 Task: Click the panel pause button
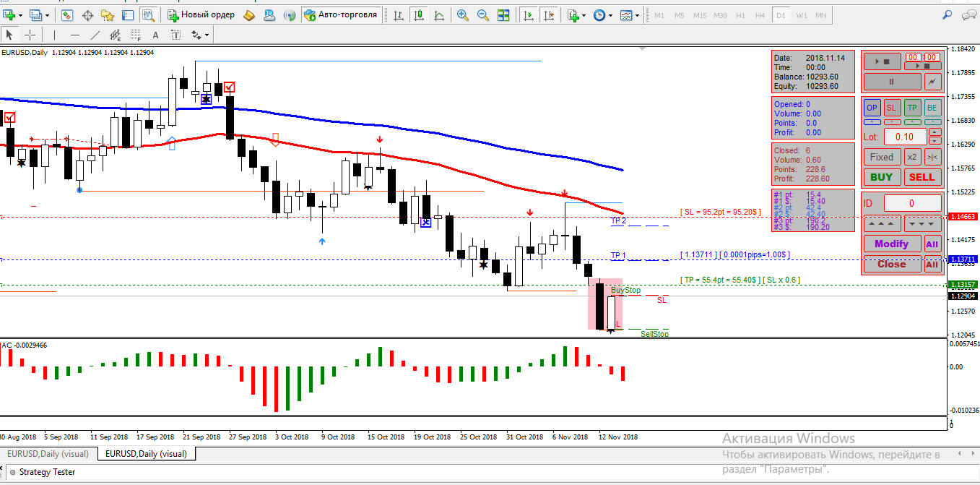click(x=891, y=82)
